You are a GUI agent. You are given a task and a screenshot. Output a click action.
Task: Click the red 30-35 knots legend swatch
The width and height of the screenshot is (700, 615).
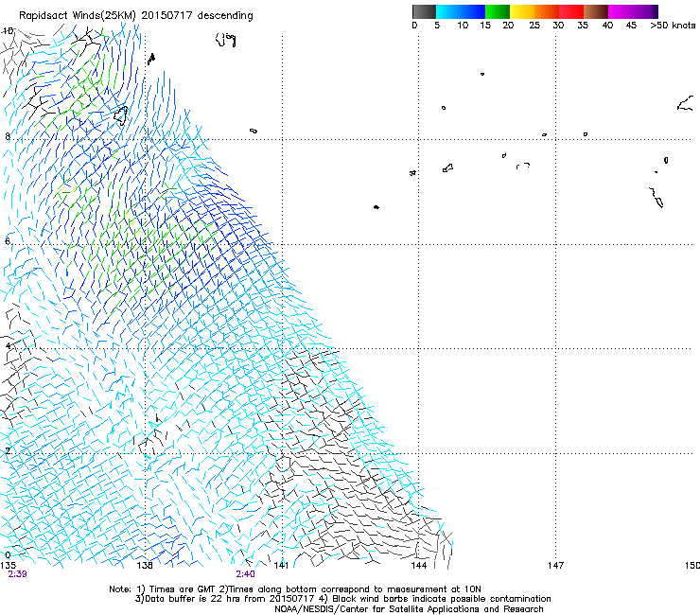click(x=571, y=11)
